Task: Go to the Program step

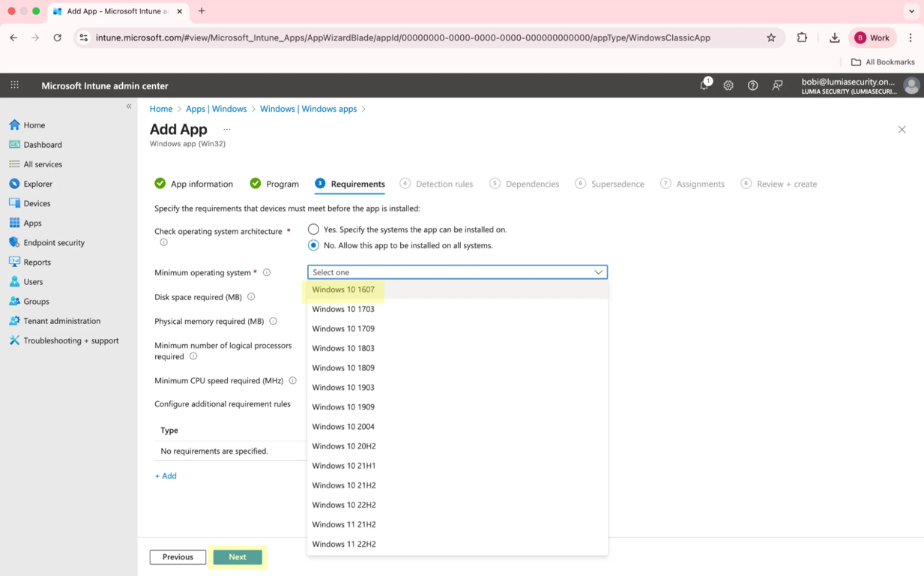Action: 274,184
